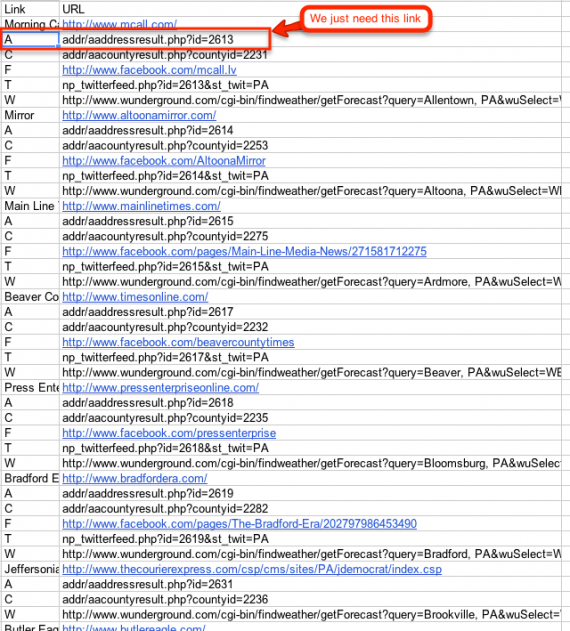Screen dimensions: 570x631
Task: Select the wunderground Allentown forecast URL cell
Action: pos(310,100)
